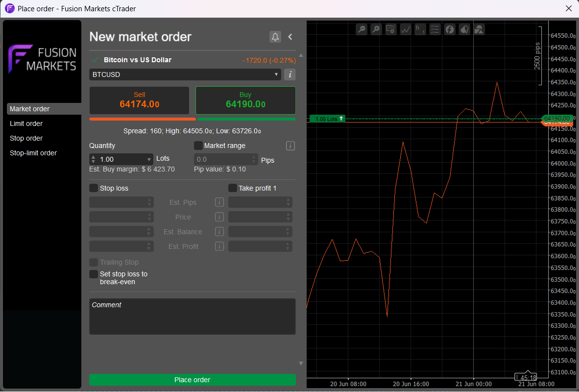Click the green Place order button
This screenshot has height=392, width=579.
pos(193,380)
